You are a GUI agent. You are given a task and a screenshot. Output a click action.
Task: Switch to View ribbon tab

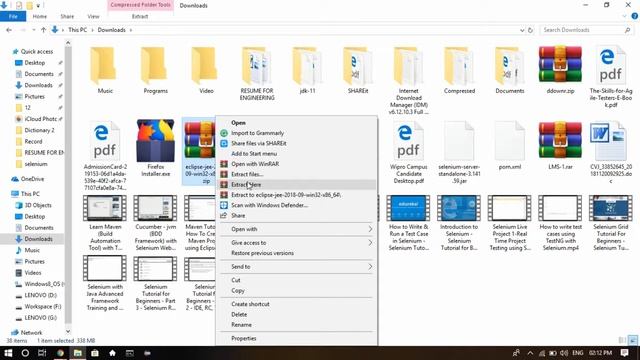93,16
